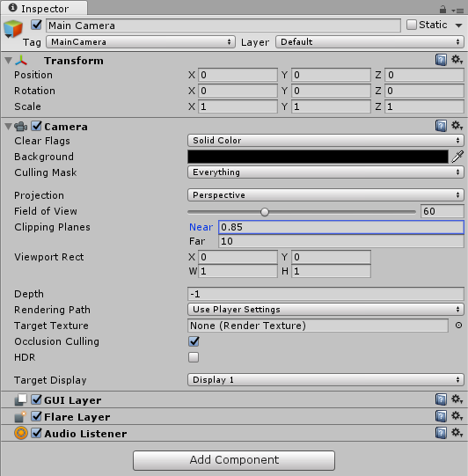Select the Inspector tab

(44, 8)
